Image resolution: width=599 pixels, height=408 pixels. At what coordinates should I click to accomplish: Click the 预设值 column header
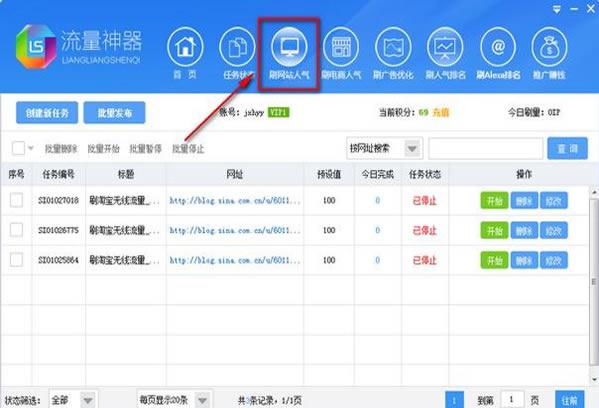tap(329, 175)
